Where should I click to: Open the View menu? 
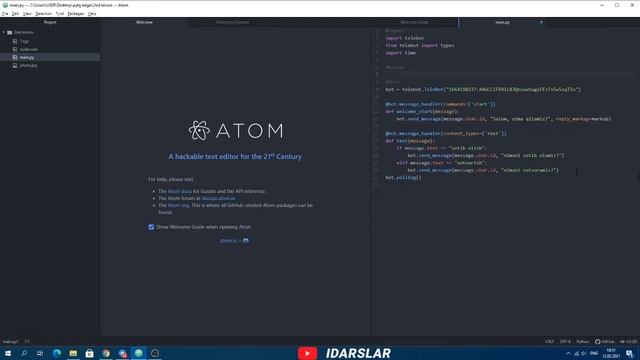pos(27,13)
